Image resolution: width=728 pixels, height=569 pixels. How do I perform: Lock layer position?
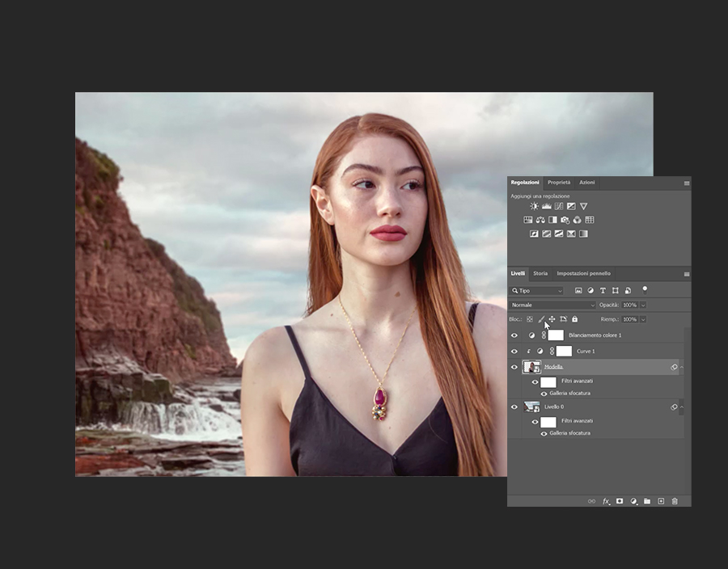(552, 319)
